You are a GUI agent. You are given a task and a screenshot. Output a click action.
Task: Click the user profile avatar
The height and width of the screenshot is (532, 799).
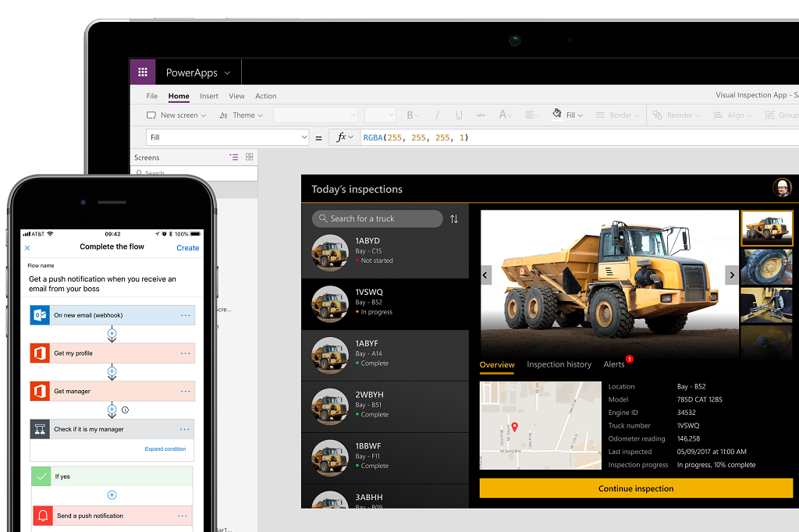782,187
